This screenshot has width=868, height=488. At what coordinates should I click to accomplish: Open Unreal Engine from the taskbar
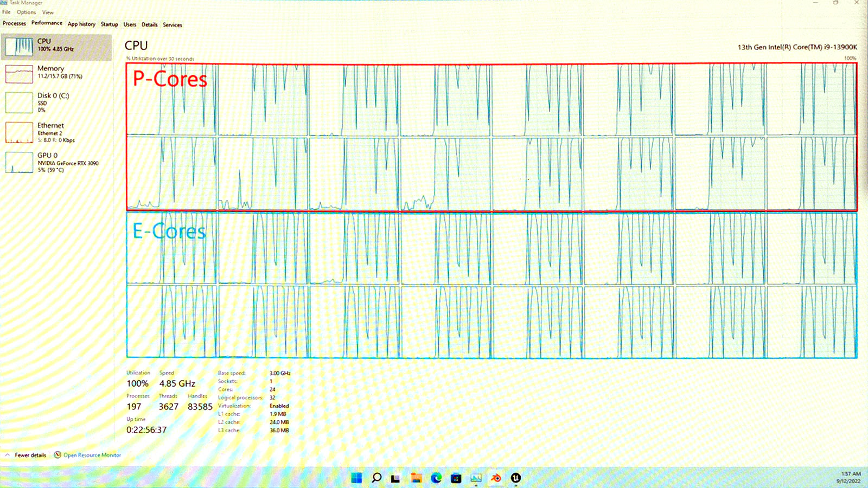pos(516,478)
